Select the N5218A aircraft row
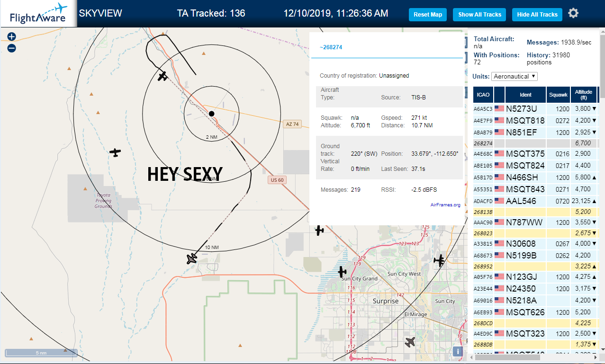This screenshot has width=605, height=364. 535,300
